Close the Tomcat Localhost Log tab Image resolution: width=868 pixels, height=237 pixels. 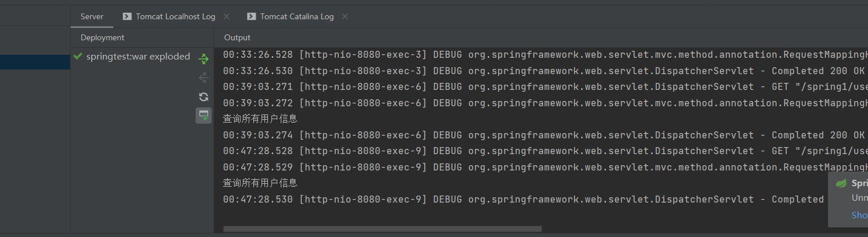(x=226, y=16)
